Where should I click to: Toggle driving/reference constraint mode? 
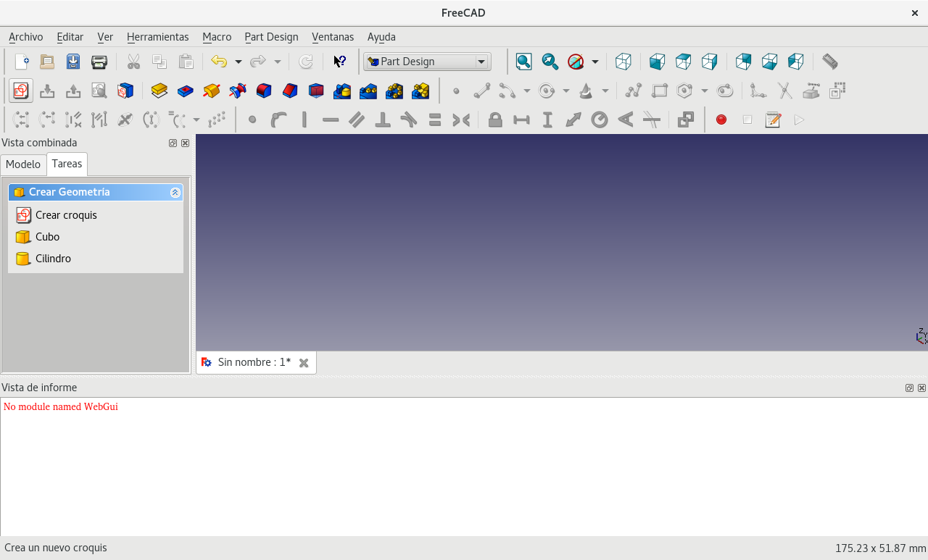686,120
